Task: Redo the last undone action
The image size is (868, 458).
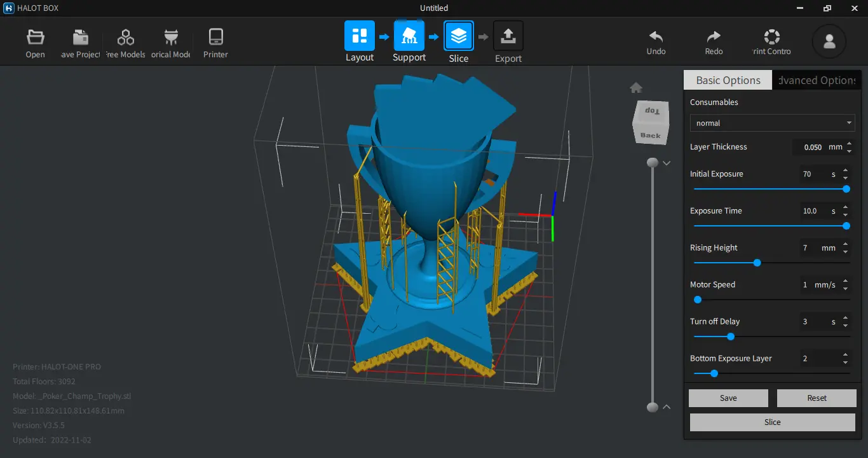Action: tap(714, 37)
